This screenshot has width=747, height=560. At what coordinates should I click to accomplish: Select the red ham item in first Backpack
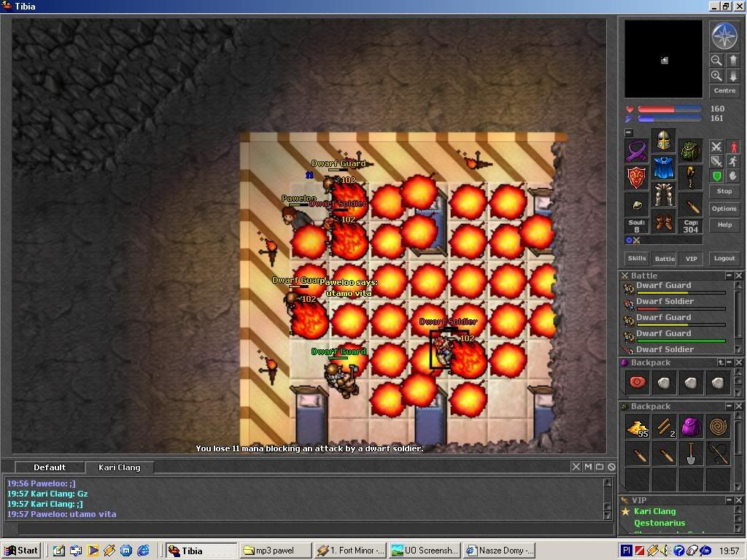click(637, 382)
